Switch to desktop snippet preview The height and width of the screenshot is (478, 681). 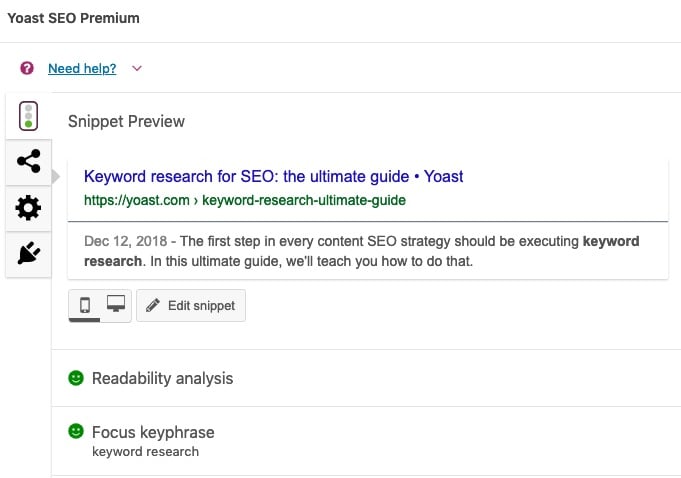coord(116,303)
